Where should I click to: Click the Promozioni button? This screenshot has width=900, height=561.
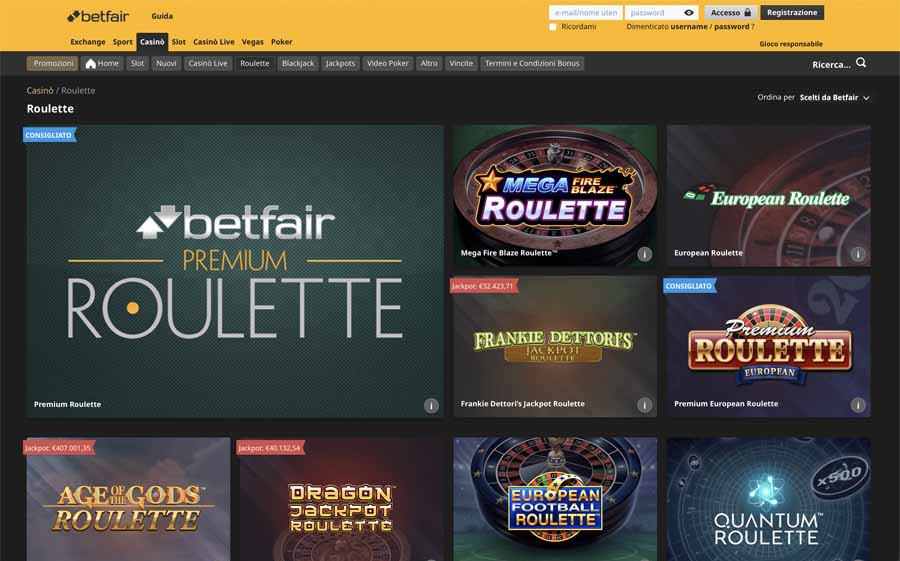click(x=53, y=63)
